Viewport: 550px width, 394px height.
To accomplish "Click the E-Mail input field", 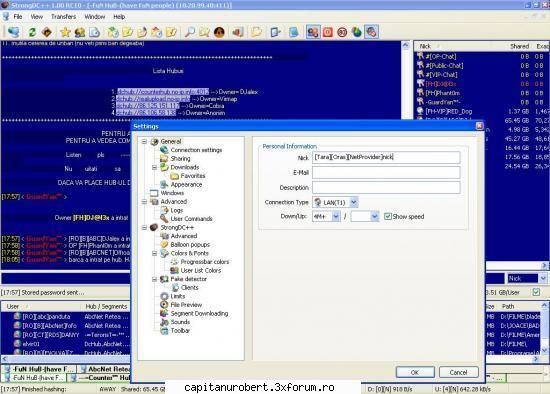I will click(x=386, y=172).
